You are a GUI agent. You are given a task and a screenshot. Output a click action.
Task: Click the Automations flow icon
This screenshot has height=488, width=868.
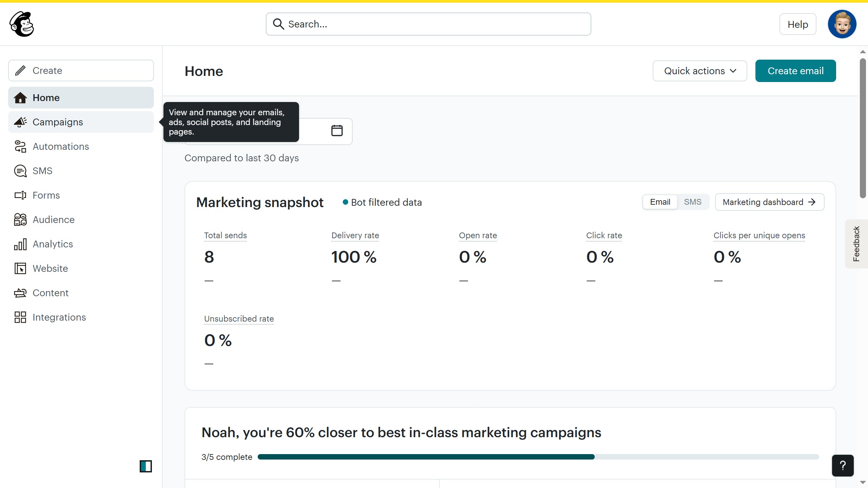tap(20, 146)
